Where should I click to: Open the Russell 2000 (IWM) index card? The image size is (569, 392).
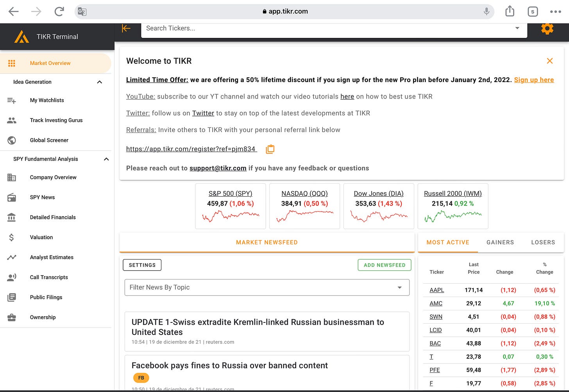pos(453,206)
